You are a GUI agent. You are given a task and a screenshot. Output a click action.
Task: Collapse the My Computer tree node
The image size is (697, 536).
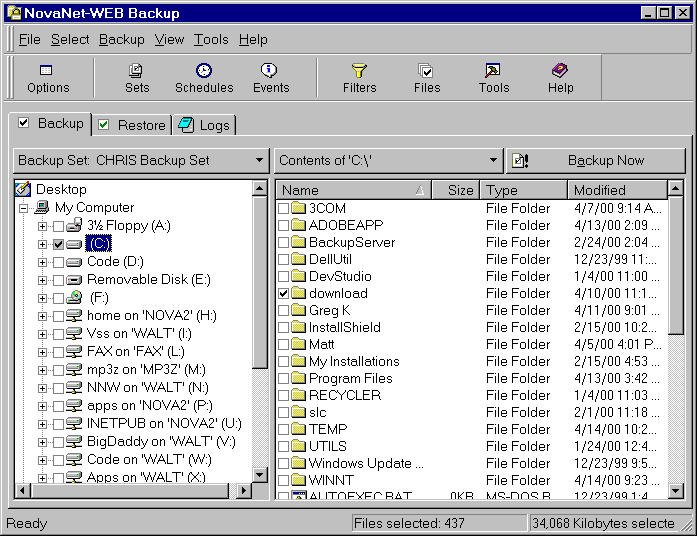coord(24,208)
